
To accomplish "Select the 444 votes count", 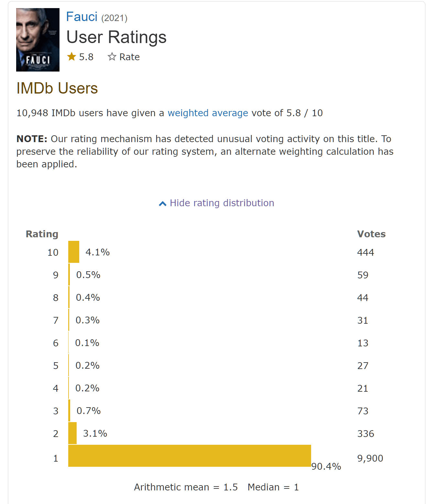I will click(366, 252).
